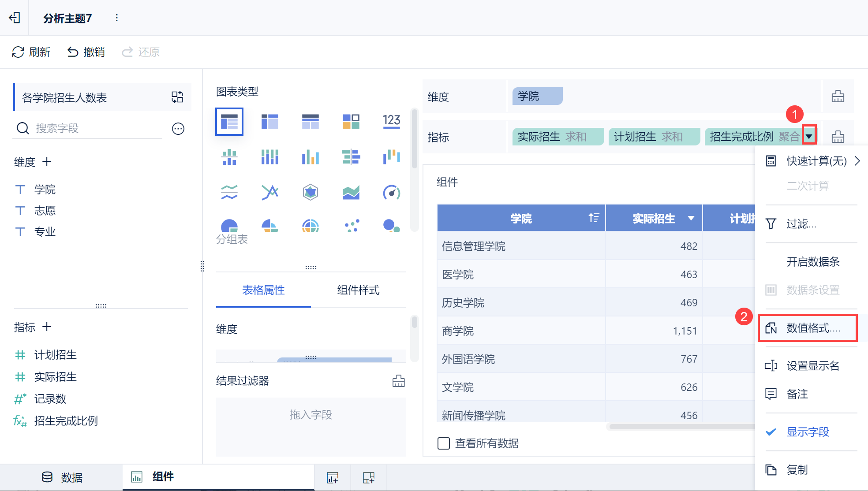Click the switch dataset icon beside 各学院招生人数表
The image size is (868, 491).
[177, 97]
